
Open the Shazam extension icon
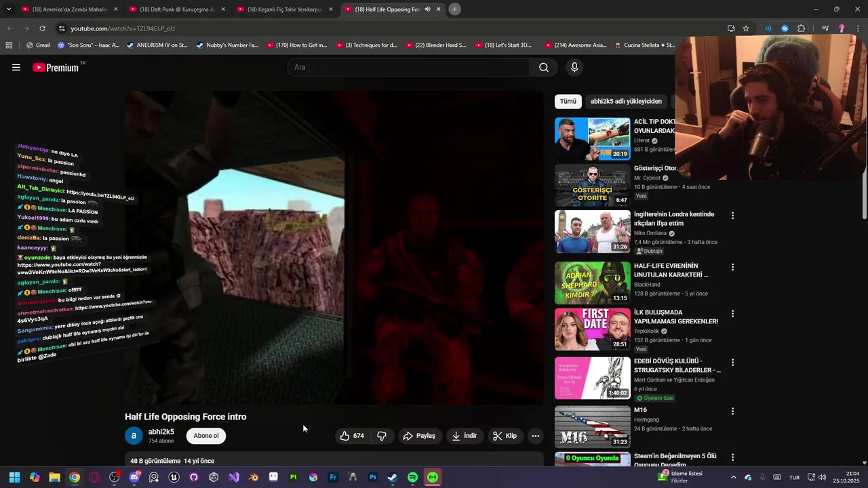pos(785,28)
